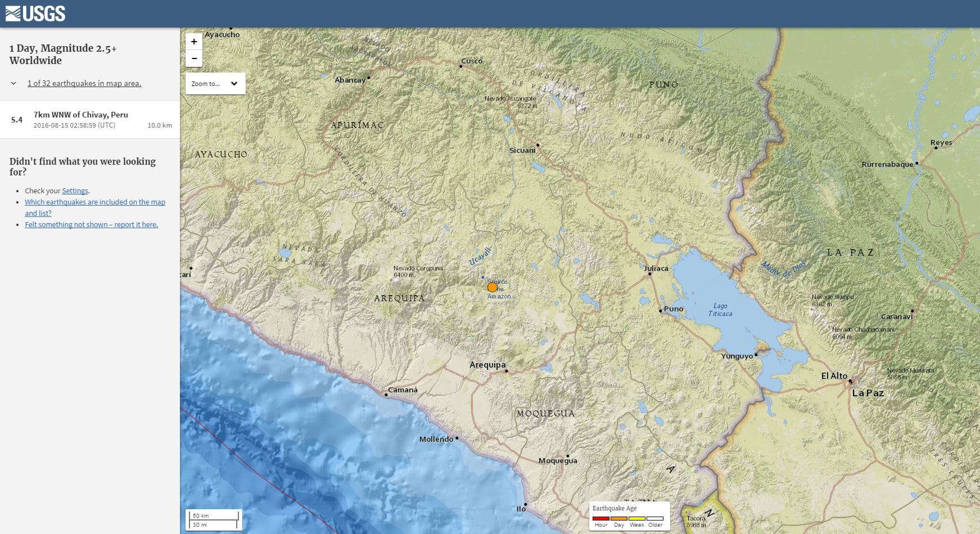
Task: Click the Arequipa city label on map
Action: pyautogui.click(x=487, y=365)
